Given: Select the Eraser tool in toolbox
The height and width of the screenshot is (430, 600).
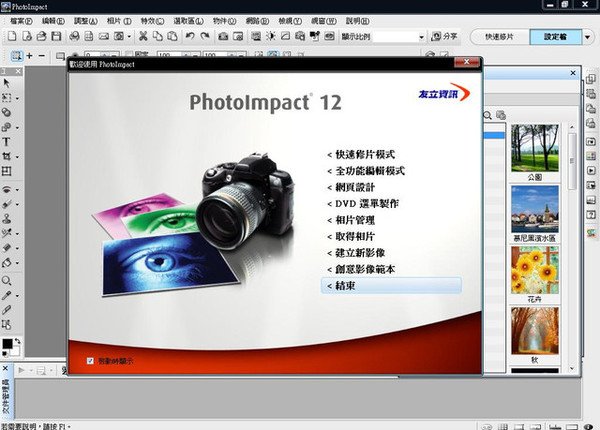Looking at the screenshot, I should [x=7, y=248].
